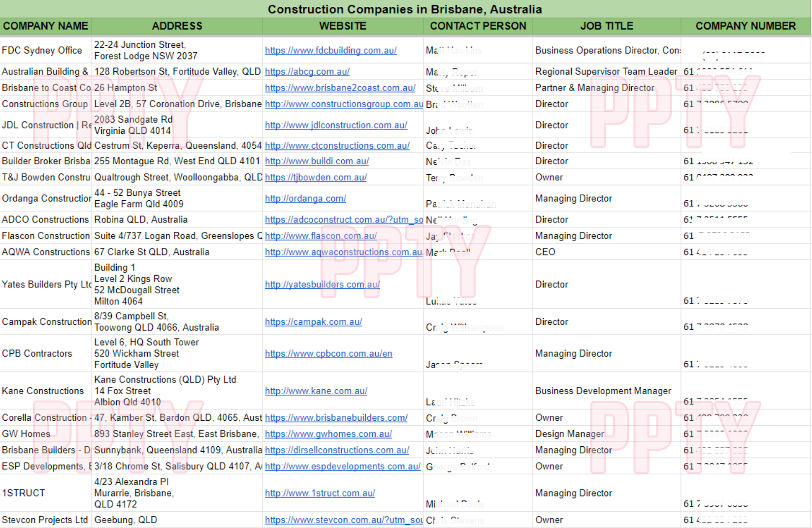Select the 'Corella Construction' cell
Image resolution: width=812 pixels, height=528 pixels.
coord(46,418)
